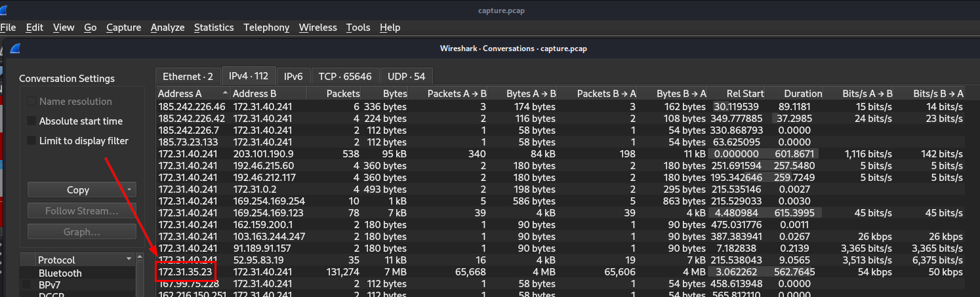Open the Copy button dropdown arrow
The image size is (980, 297).
(x=129, y=189)
